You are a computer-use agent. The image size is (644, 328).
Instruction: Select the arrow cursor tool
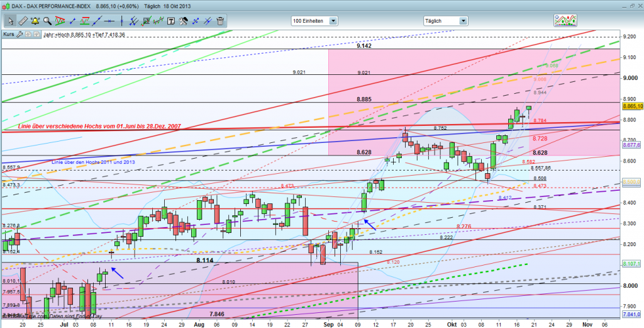pos(10,20)
